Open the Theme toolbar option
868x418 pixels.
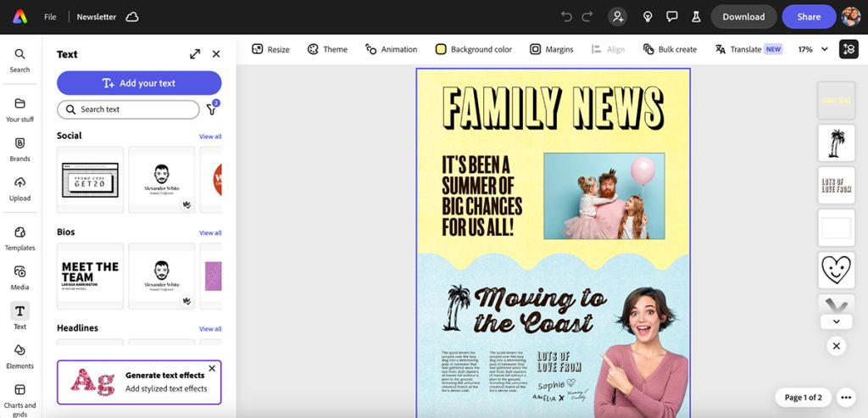[327, 49]
